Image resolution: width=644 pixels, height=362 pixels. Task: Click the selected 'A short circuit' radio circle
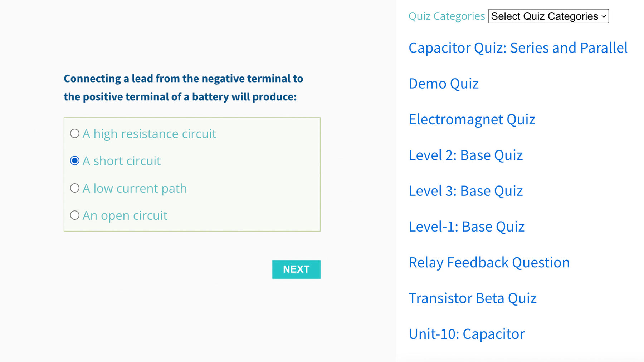pyautogui.click(x=74, y=161)
